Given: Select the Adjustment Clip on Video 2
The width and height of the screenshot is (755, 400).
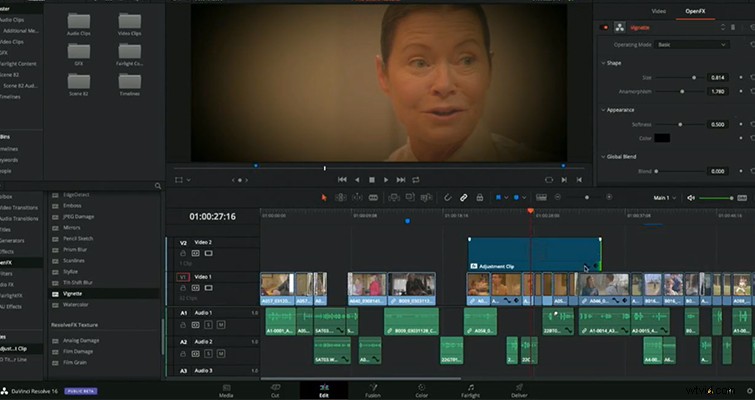Looking at the screenshot, I should click(x=534, y=254).
